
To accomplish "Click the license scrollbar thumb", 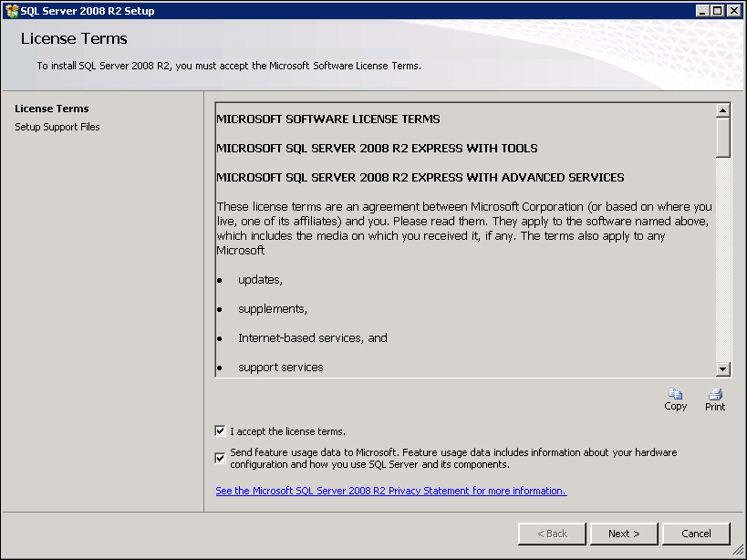I will point(722,137).
